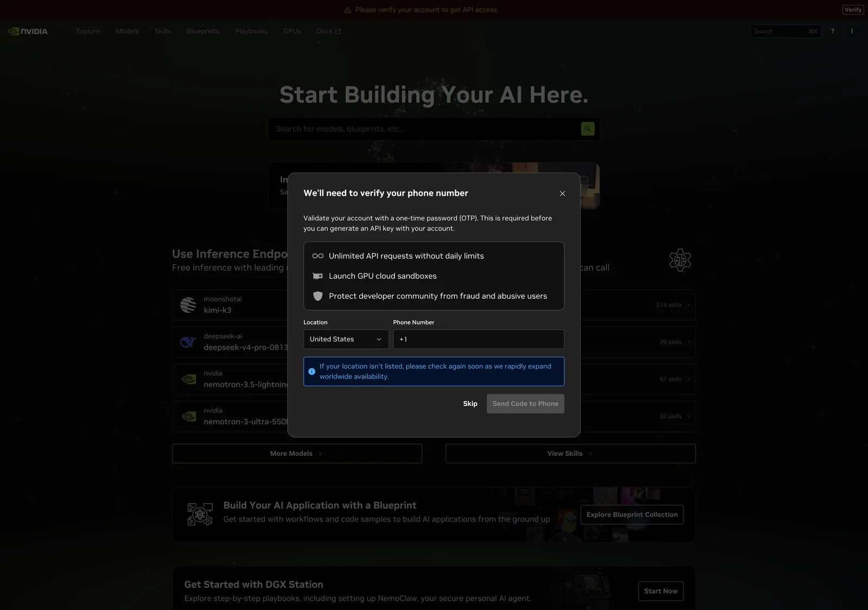Click the nemotron-3-ultra NVIDIA icon

pyautogui.click(x=189, y=416)
